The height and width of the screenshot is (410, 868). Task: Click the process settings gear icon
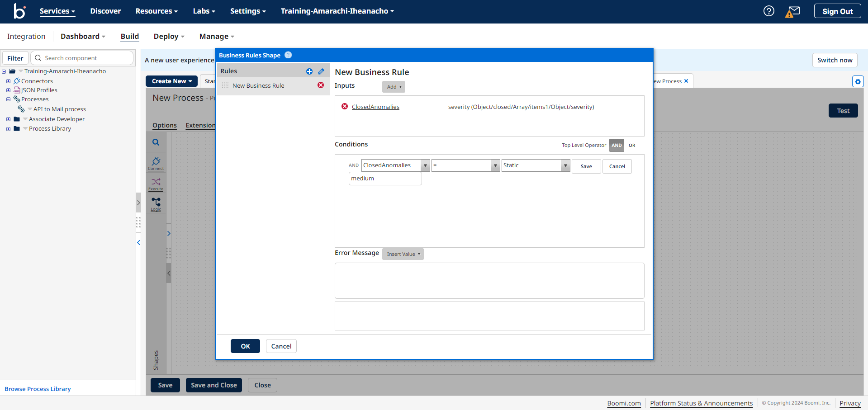coord(858,81)
